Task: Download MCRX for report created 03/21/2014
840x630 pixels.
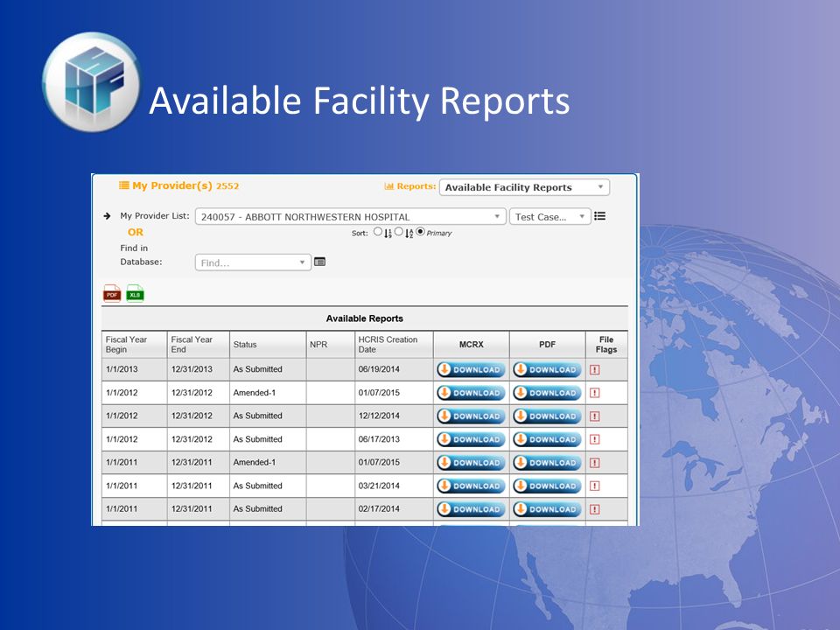Action: 471,486
